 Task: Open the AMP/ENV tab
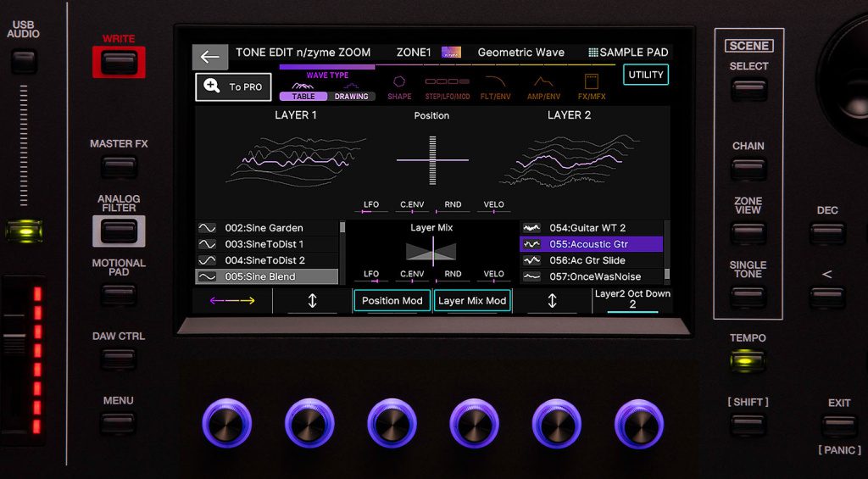543,88
